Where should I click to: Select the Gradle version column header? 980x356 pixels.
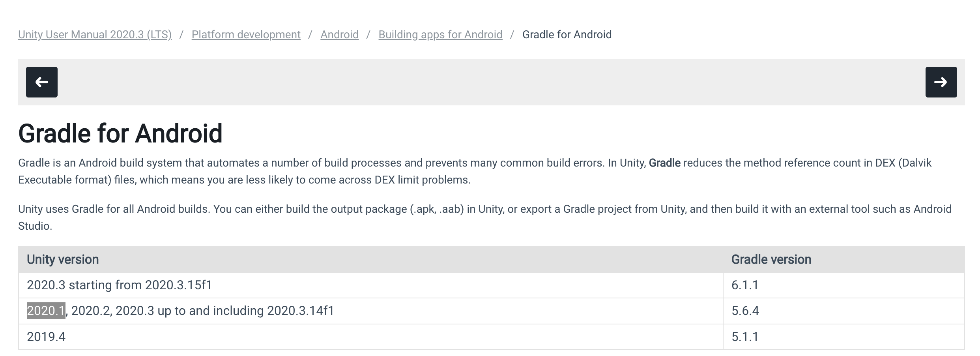771,259
